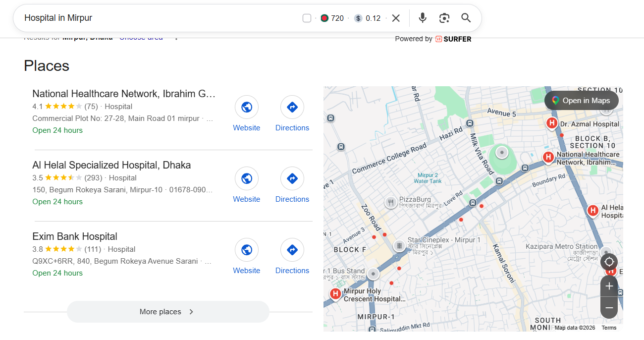Expand More places results
Viewport: 644px width, 340px height.
167,311
